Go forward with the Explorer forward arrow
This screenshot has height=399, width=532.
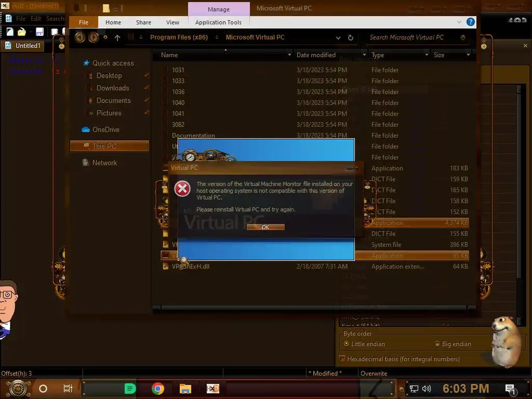(x=94, y=37)
